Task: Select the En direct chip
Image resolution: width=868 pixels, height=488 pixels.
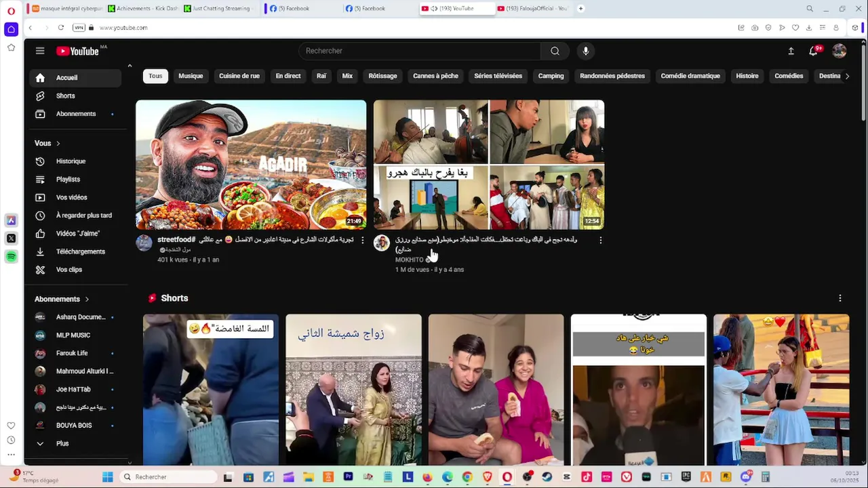Action: [288, 76]
